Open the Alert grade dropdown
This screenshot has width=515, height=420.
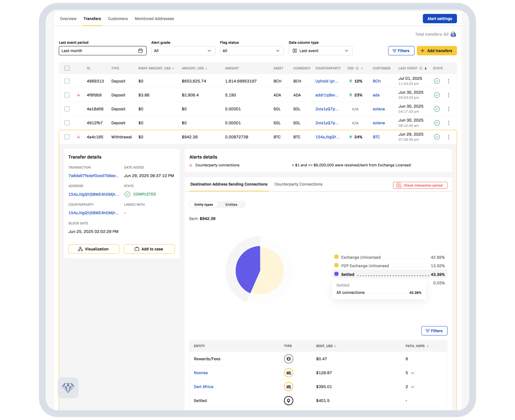[x=183, y=51]
